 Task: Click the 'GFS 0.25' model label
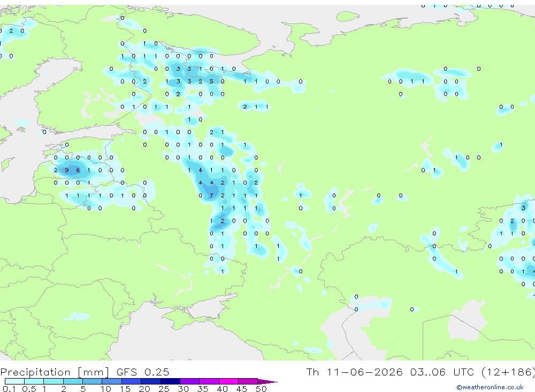[x=143, y=372]
